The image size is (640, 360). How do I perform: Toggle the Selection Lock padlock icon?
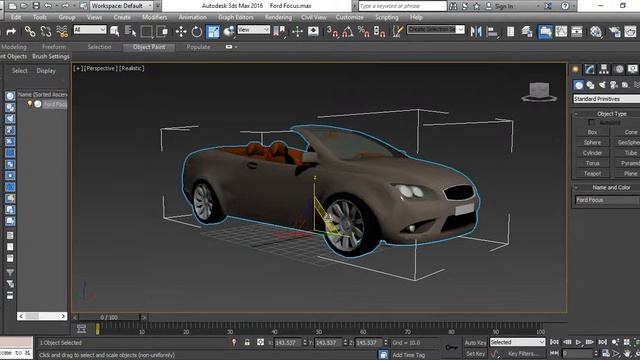[x=247, y=342]
